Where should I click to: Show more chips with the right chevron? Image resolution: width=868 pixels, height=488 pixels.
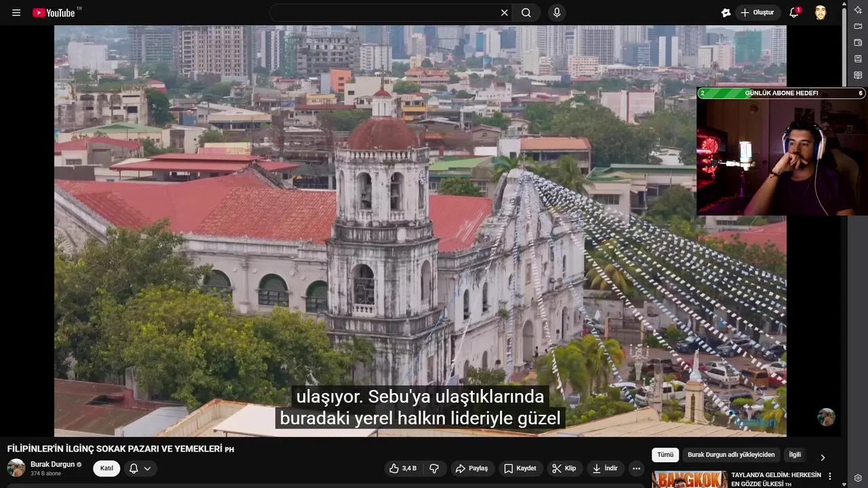pos(823,457)
